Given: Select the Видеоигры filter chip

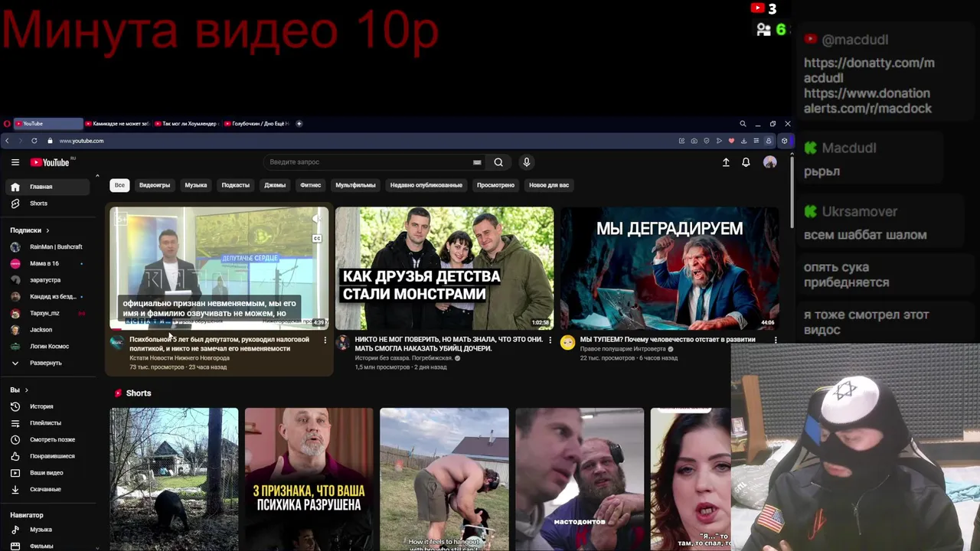Looking at the screenshot, I should [x=155, y=185].
